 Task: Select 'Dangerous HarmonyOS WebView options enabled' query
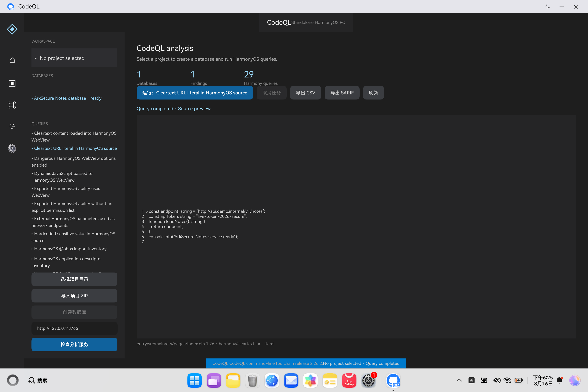point(74,162)
